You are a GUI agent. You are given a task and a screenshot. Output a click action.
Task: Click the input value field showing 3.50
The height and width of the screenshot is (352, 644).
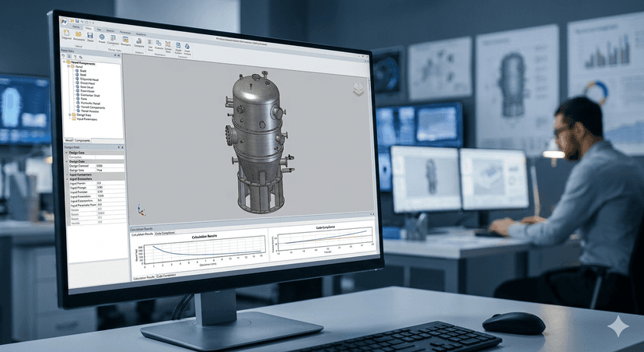[111, 192]
